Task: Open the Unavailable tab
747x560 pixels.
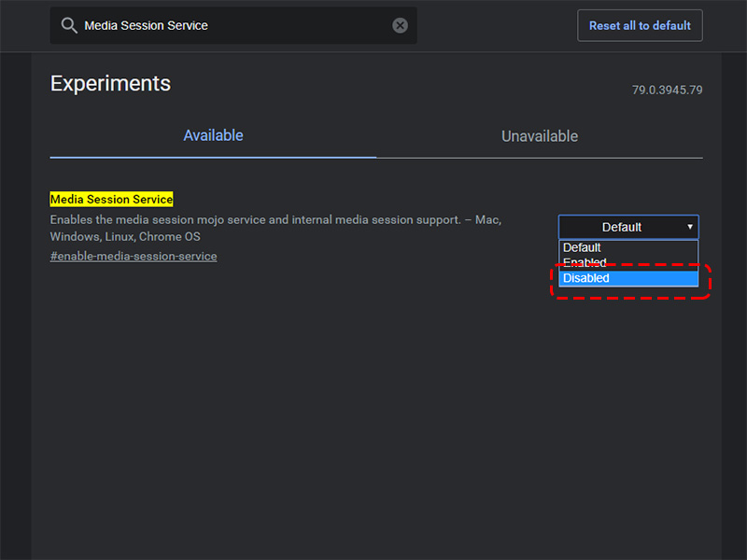Action: click(x=540, y=136)
